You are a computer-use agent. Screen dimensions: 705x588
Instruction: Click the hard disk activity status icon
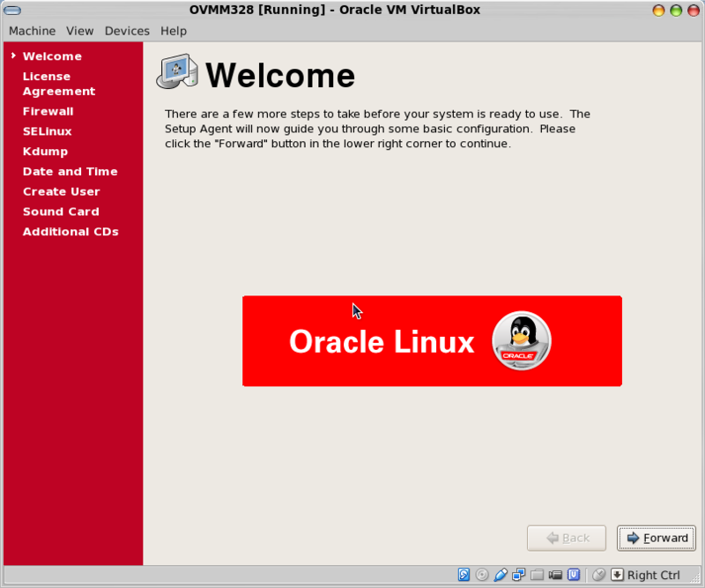click(464, 575)
